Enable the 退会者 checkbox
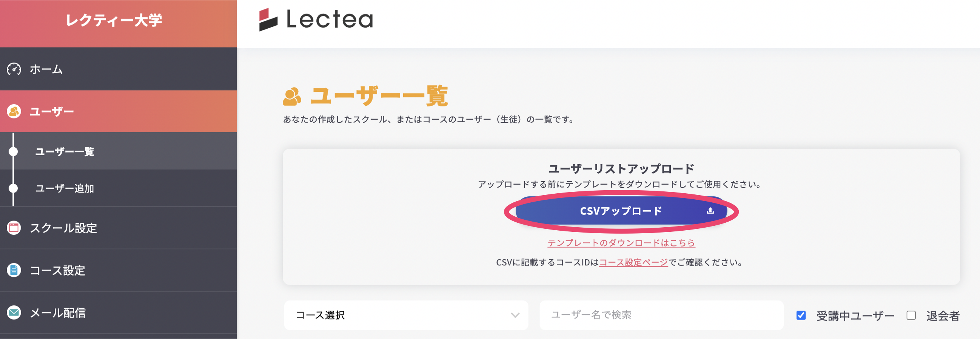The image size is (980, 339). (911, 316)
